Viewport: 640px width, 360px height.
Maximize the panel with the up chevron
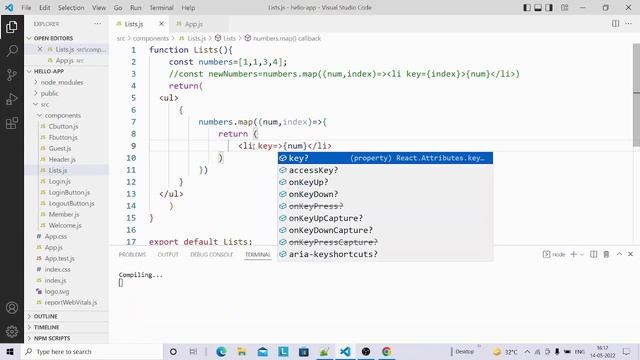click(x=619, y=254)
